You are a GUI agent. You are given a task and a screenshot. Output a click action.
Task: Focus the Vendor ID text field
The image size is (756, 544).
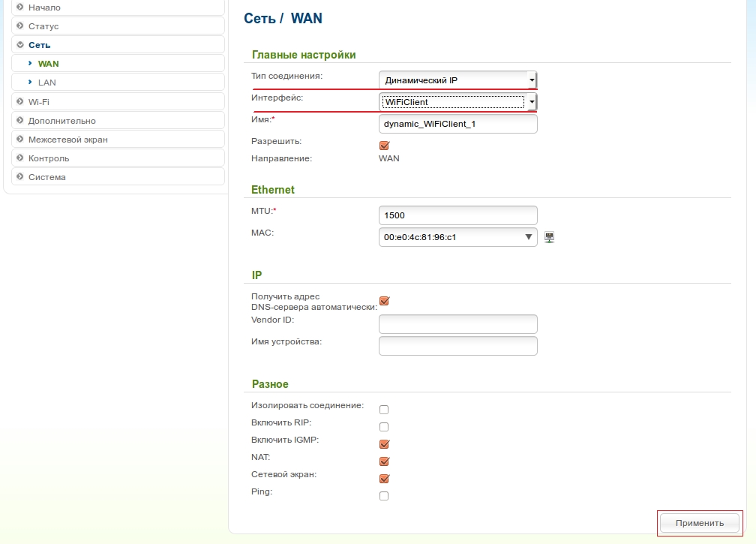[457, 324]
